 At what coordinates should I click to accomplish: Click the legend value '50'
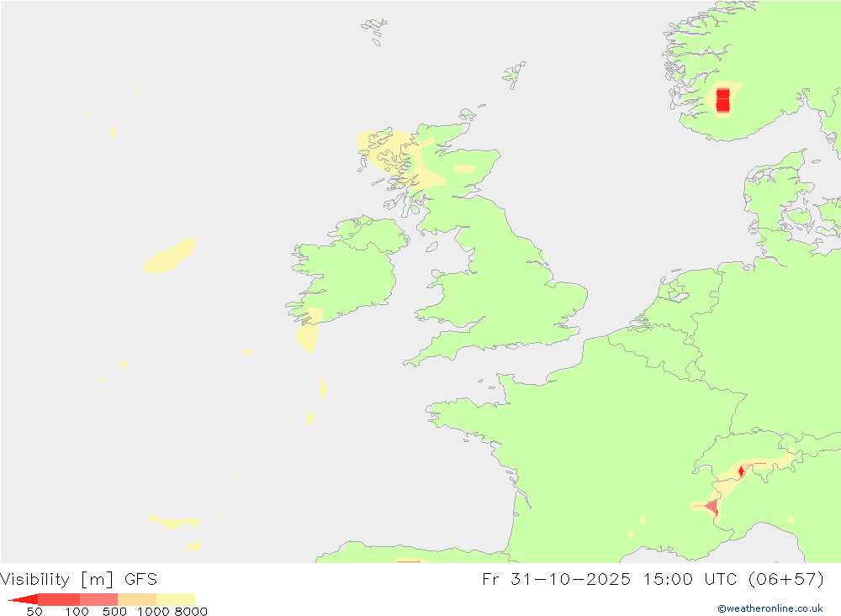[34, 612]
